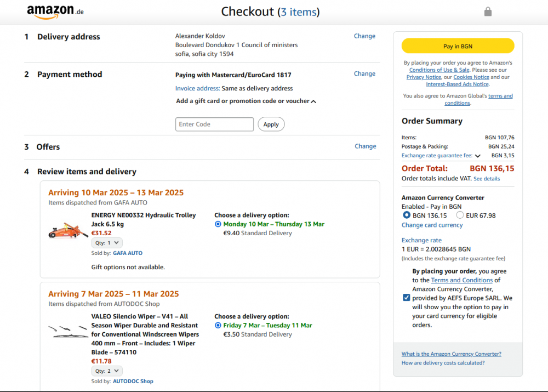Image resolution: width=548 pixels, height=392 pixels.
Task: Click the hydraulic trolley jack product image
Action: coord(68,230)
